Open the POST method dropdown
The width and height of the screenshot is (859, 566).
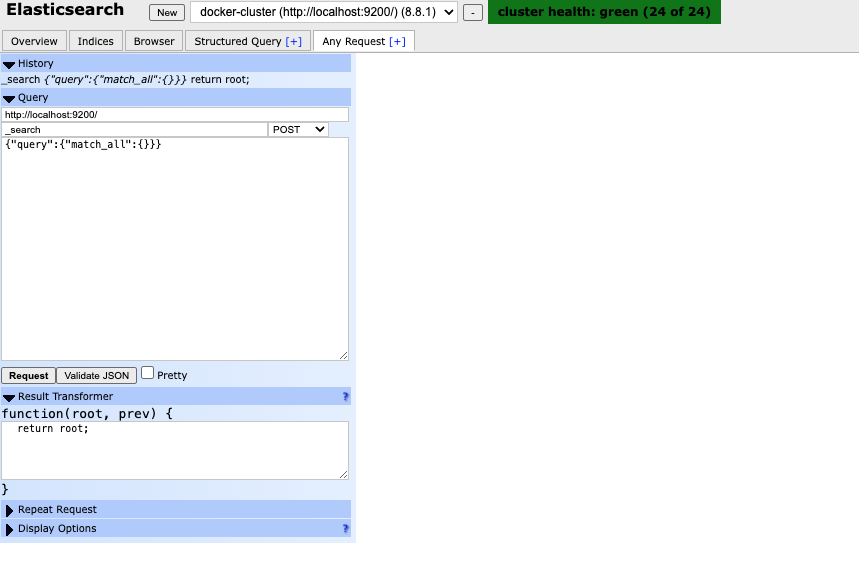click(298, 130)
